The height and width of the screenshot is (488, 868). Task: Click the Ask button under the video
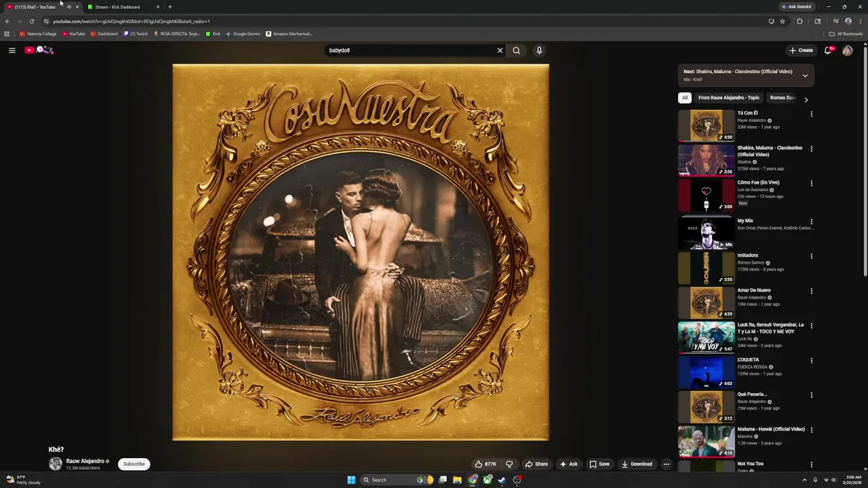(x=569, y=464)
